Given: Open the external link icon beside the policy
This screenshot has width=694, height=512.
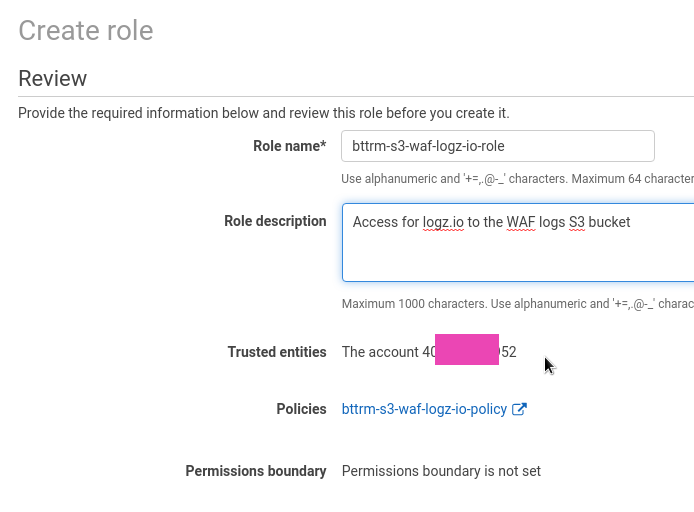Looking at the screenshot, I should 519,409.
